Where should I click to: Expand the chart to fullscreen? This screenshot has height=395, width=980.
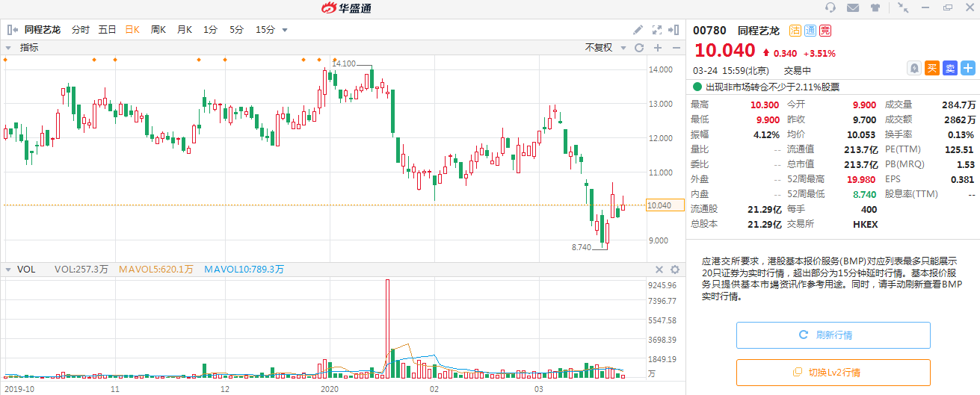point(657,30)
